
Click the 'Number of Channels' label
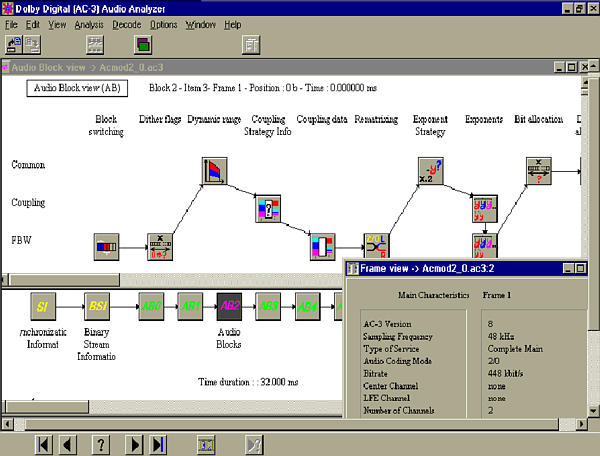click(399, 410)
